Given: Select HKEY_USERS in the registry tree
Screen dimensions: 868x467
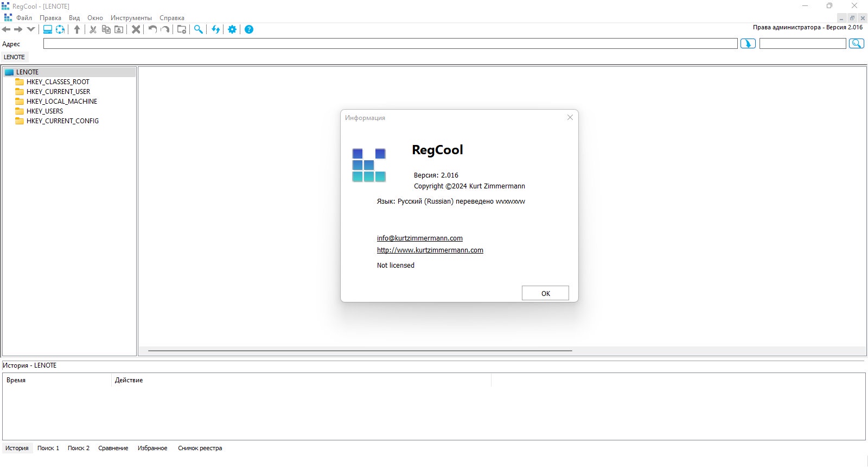Looking at the screenshot, I should pyautogui.click(x=44, y=111).
